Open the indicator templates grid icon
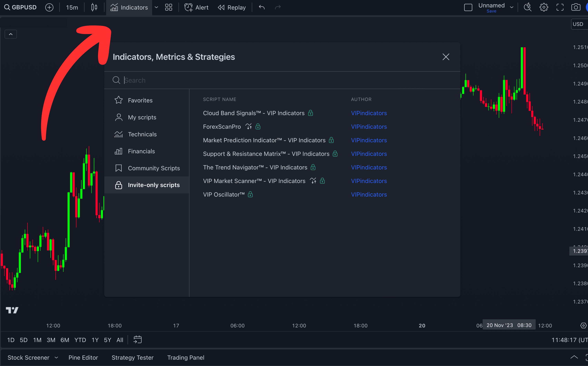Image resolution: width=588 pixels, height=366 pixels. tap(169, 7)
